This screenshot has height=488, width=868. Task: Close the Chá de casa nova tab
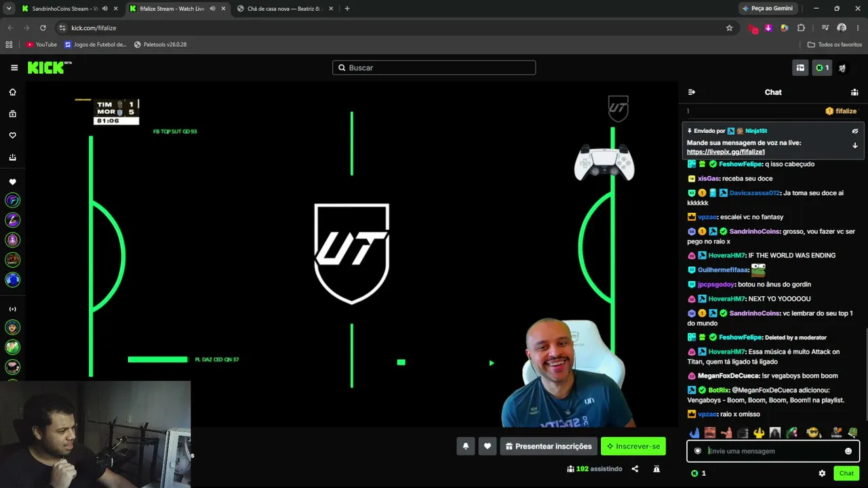[331, 9]
